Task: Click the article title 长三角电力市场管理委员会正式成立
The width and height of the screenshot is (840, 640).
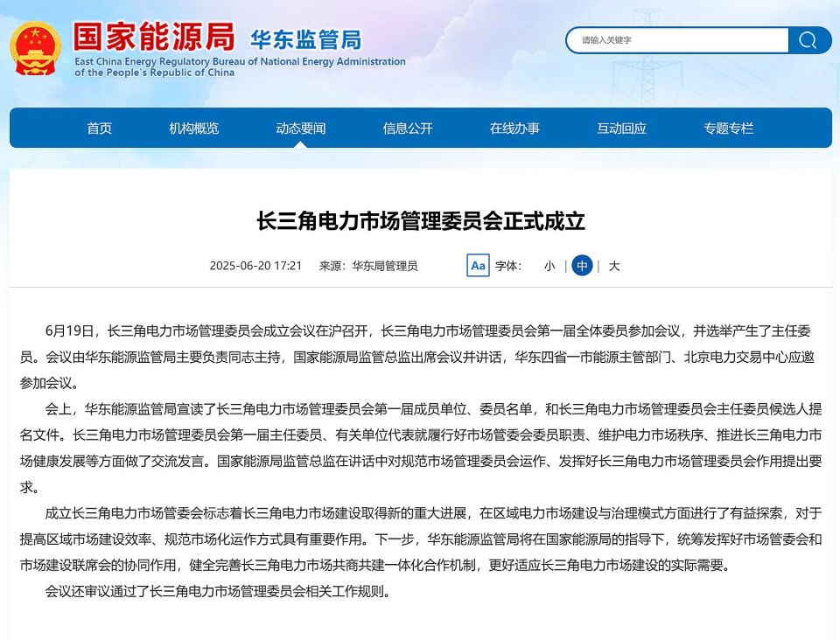Action: click(421, 221)
